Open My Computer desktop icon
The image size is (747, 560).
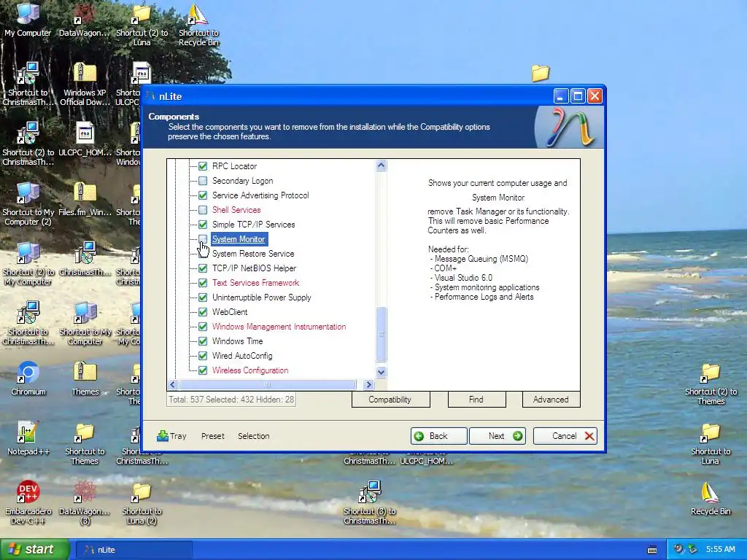pyautogui.click(x=28, y=19)
